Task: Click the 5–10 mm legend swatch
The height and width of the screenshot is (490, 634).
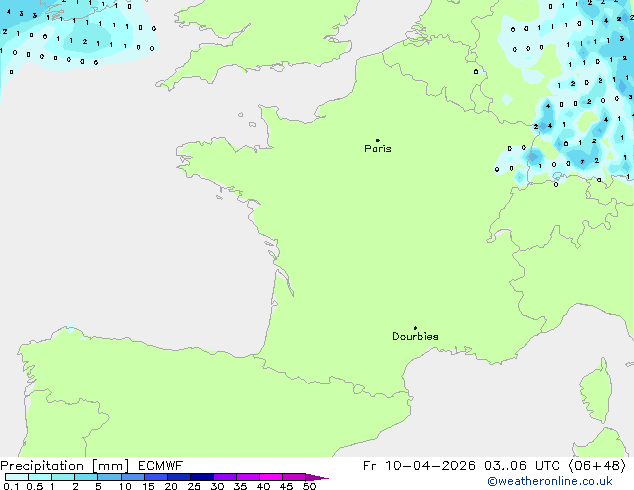Action: coord(109,477)
